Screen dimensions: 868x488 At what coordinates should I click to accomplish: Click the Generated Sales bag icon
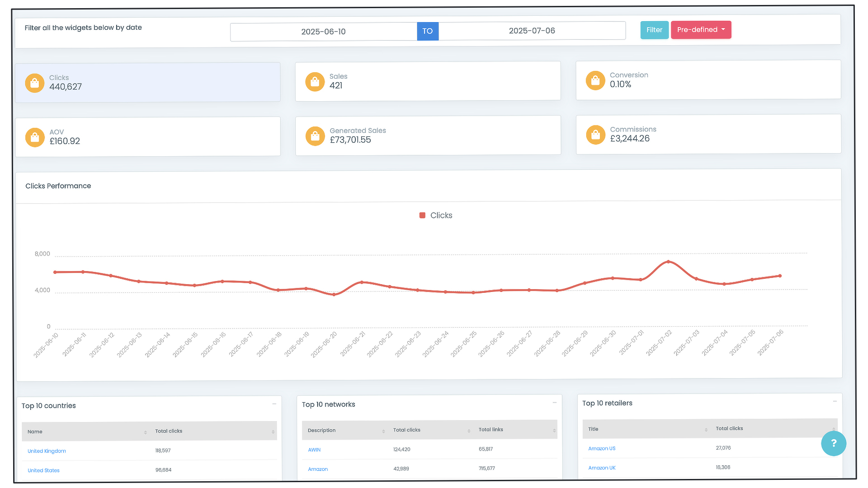pos(315,136)
